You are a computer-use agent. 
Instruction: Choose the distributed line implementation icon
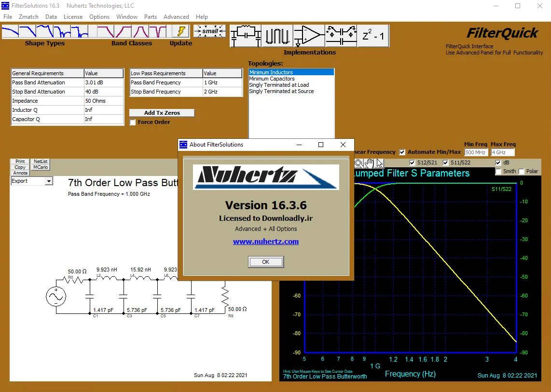click(x=277, y=36)
